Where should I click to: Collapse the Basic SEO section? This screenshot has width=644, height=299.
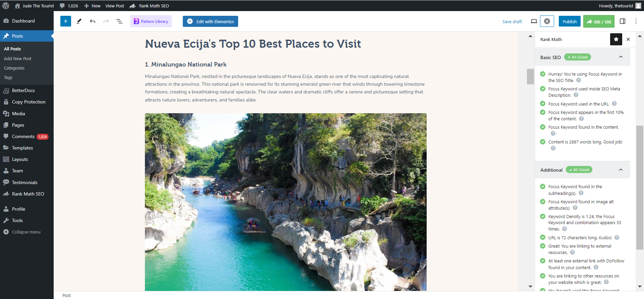[621, 57]
